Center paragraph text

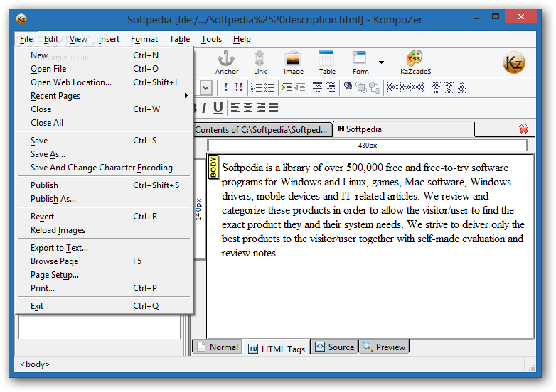(248, 107)
